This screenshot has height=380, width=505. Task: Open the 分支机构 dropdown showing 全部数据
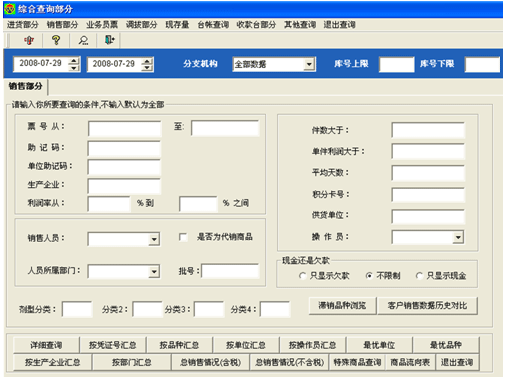point(309,64)
